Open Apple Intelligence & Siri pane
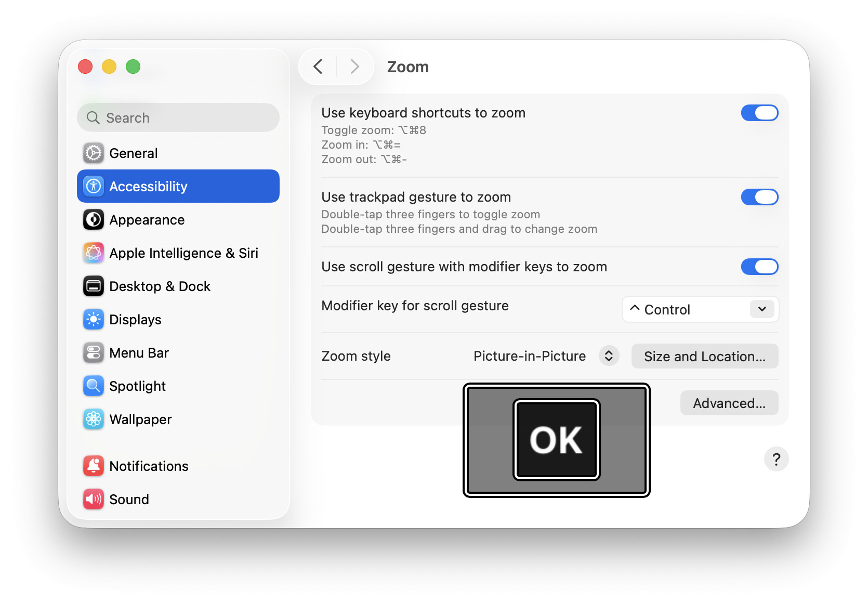 click(178, 253)
